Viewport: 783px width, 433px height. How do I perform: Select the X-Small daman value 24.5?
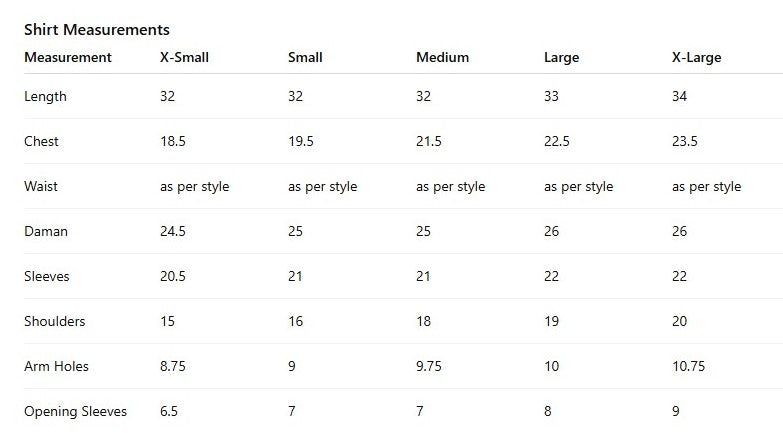[173, 231]
